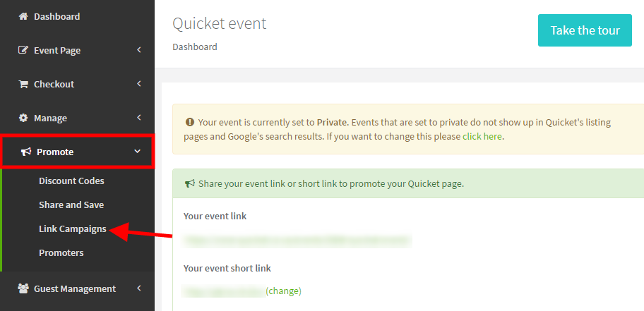Image resolution: width=644 pixels, height=311 pixels.
Task: Follow the 'click here' privacy link
Action: tap(482, 136)
